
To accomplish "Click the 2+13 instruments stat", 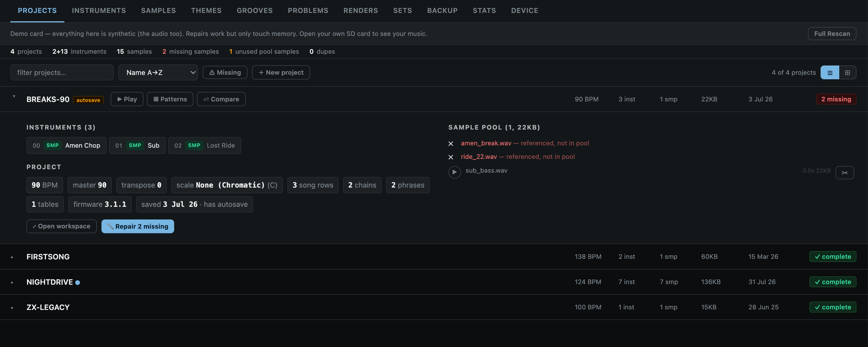I will (x=79, y=51).
